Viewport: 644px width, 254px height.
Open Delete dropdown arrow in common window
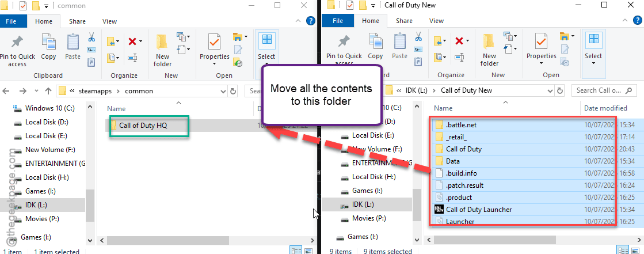[140, 41]
